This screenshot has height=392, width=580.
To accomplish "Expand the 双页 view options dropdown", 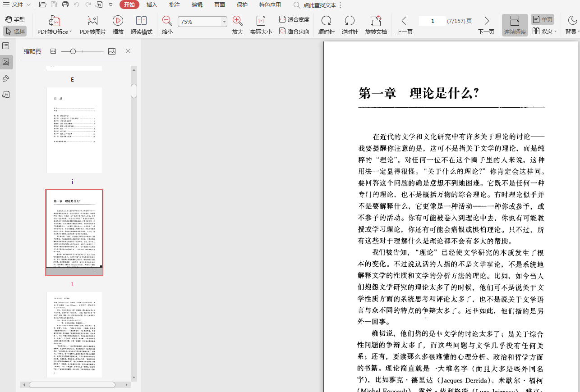I will tap(555, 32).
